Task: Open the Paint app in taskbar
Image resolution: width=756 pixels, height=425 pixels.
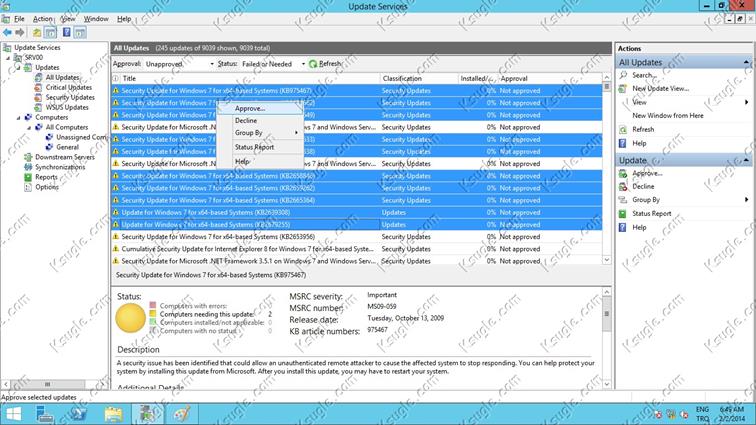Action: (182, 414)
